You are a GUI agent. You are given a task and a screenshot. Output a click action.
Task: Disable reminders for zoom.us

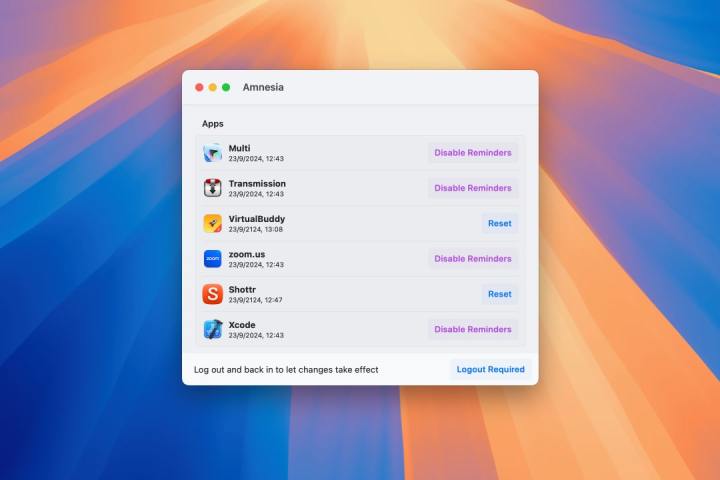point(473,259)
